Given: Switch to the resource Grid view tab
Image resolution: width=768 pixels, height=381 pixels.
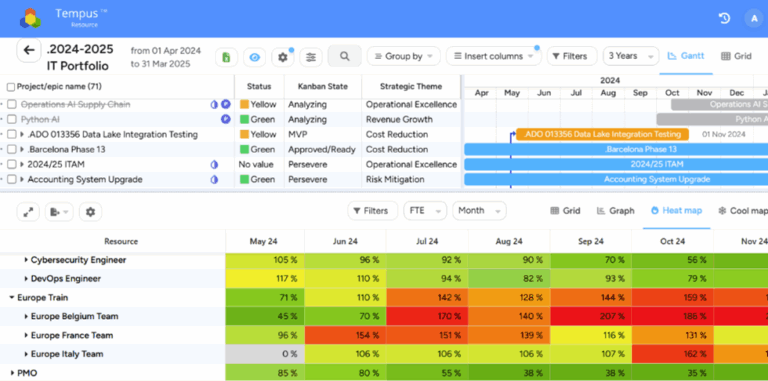Looking at the screenshot, I should click(x=565, y=211).
